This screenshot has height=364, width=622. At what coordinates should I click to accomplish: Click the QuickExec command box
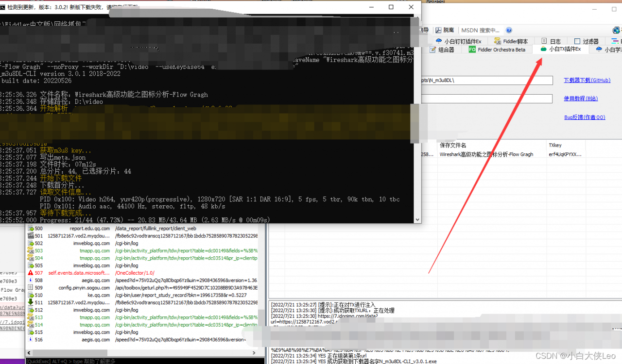point(146,361)
